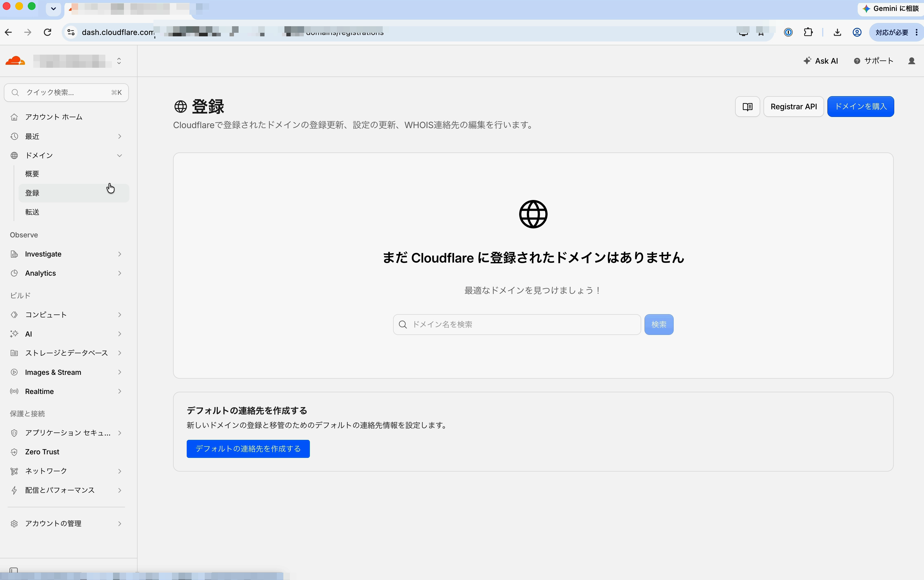Viewport: 924px width, 580px height.
Task: Expand the AI section chevron
Action: pyautogui.click(x=120, y=334)
